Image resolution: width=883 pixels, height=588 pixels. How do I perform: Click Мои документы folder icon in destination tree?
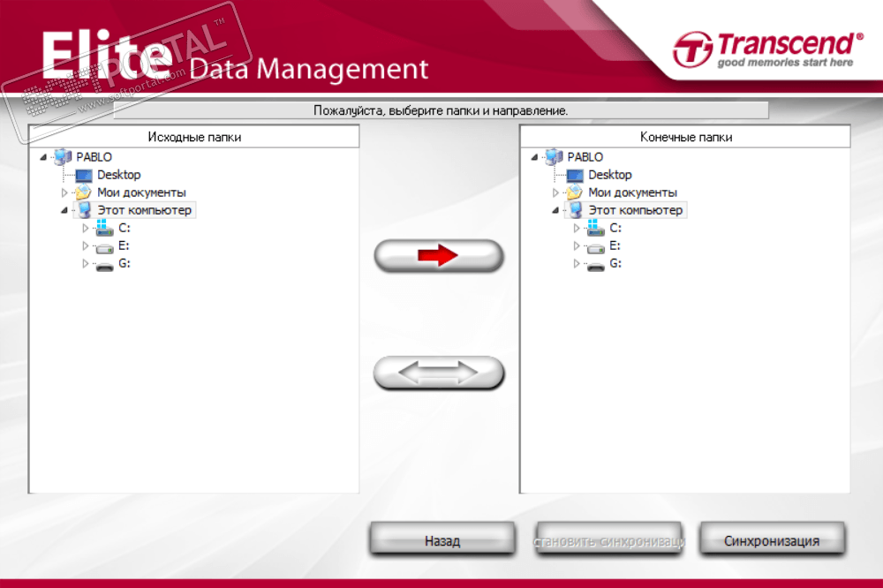[575, 192]
